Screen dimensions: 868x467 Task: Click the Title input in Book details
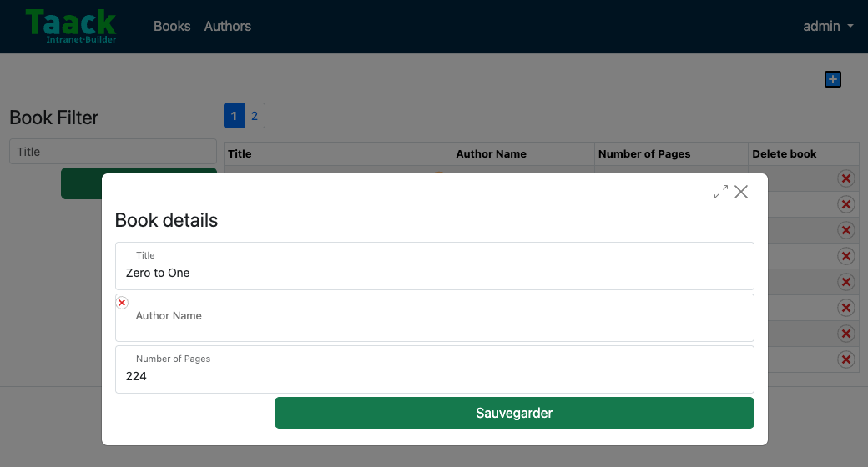435,266
